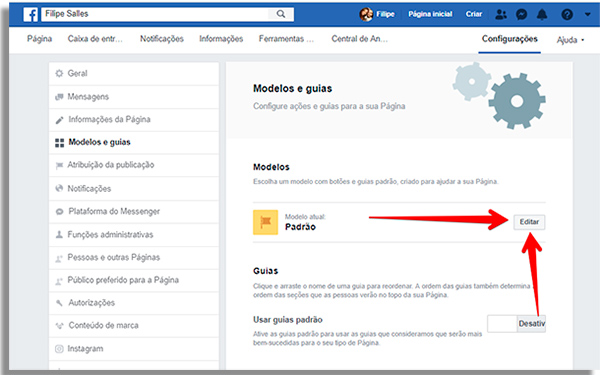Toggle the Usar guias padrão switch
The height and width of the screenshot is (375, 600).
(x=516, y=324)
